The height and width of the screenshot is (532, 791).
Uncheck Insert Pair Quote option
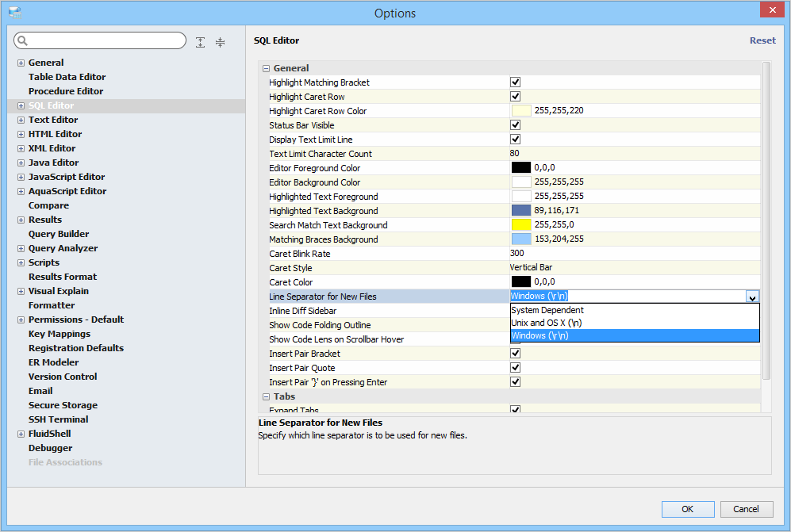click(515, 368)
